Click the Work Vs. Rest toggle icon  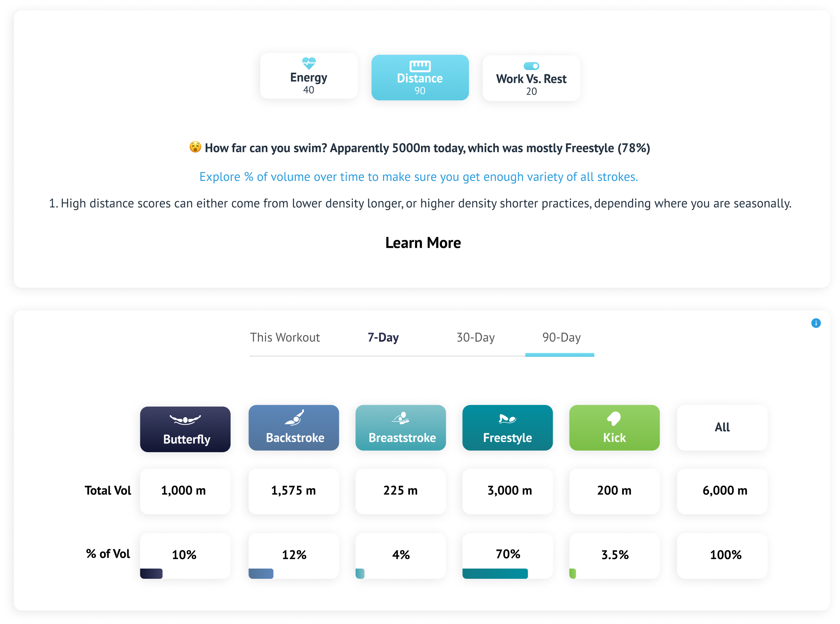click(x=530, y=66)
